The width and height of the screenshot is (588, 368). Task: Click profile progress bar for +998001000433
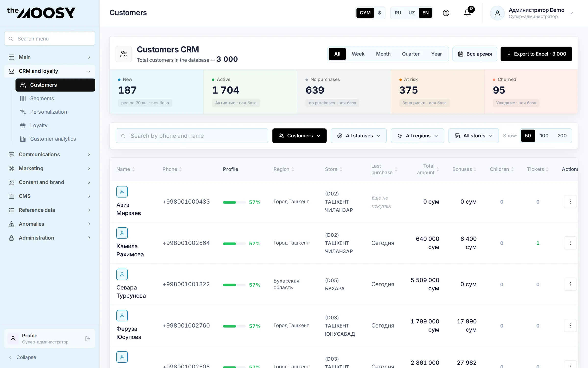[234, 202]
